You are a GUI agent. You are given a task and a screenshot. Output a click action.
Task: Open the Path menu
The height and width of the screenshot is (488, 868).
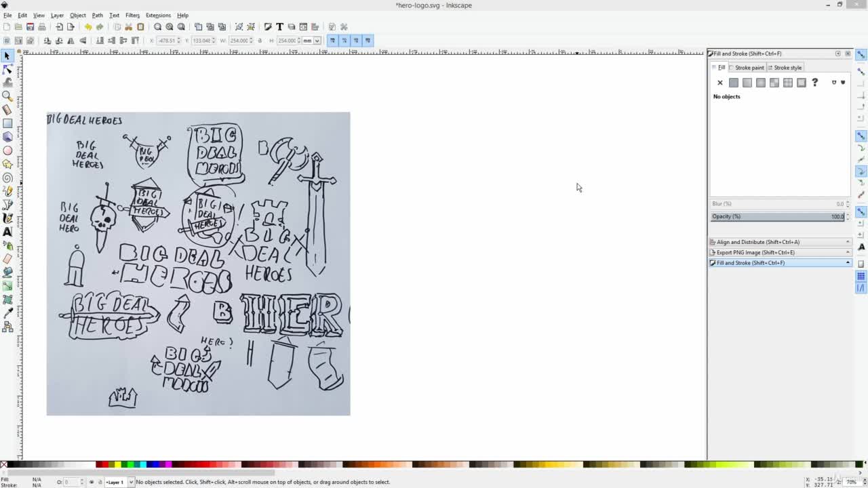[98, 15]
